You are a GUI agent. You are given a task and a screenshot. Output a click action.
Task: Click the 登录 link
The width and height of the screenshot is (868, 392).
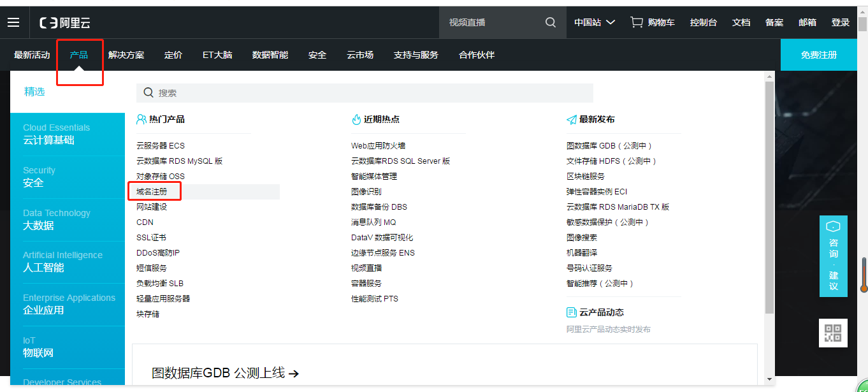pyautogui.click(x=841, y=22)
